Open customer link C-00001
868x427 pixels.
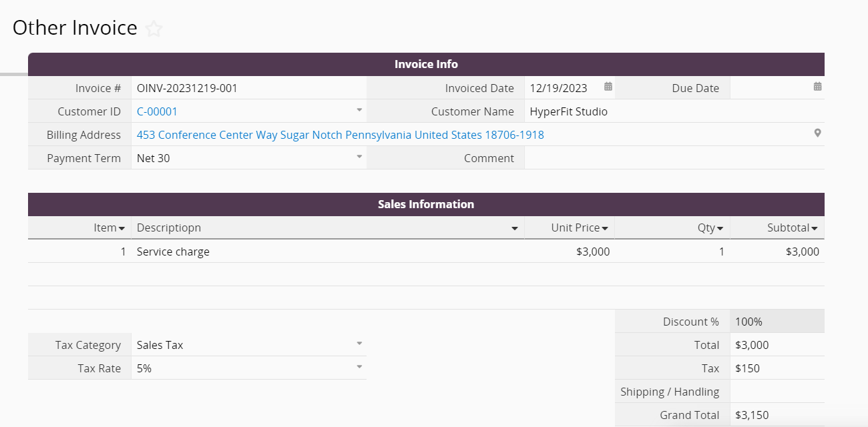[157, 111]
